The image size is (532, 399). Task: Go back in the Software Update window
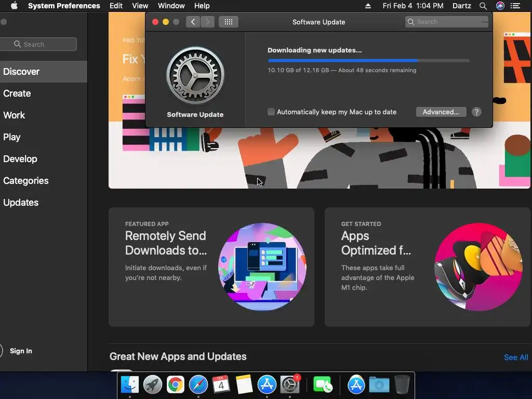[193, 22]
